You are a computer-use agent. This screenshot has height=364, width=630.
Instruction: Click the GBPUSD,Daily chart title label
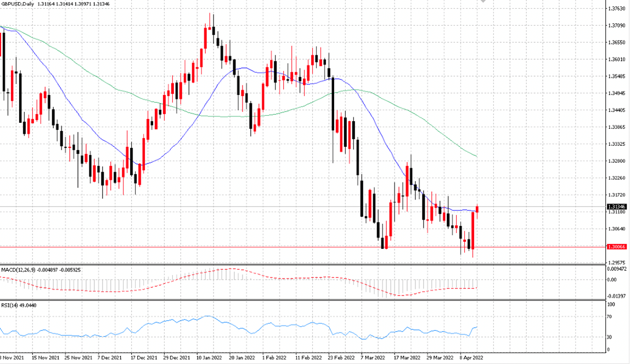tap(17, 4)
